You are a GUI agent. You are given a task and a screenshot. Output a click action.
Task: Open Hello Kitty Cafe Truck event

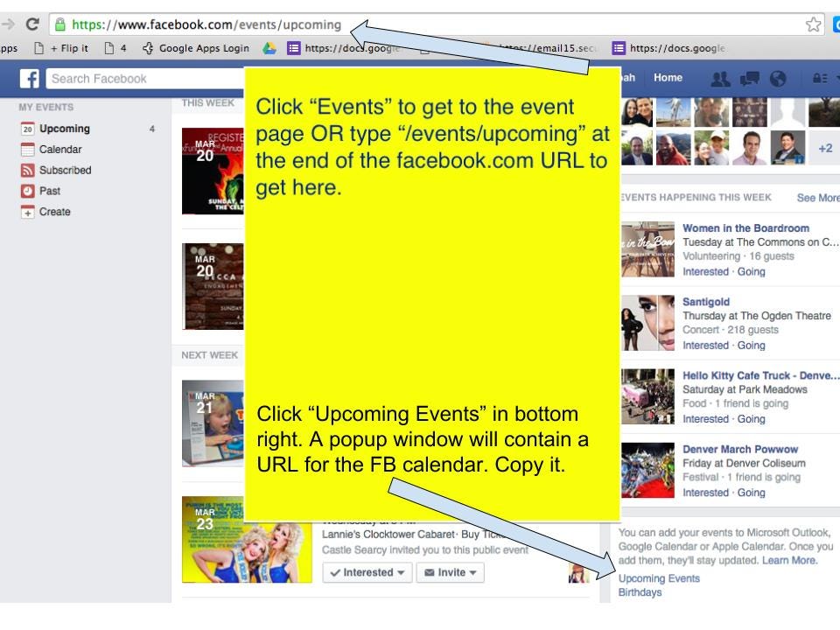tap(760, 375)
